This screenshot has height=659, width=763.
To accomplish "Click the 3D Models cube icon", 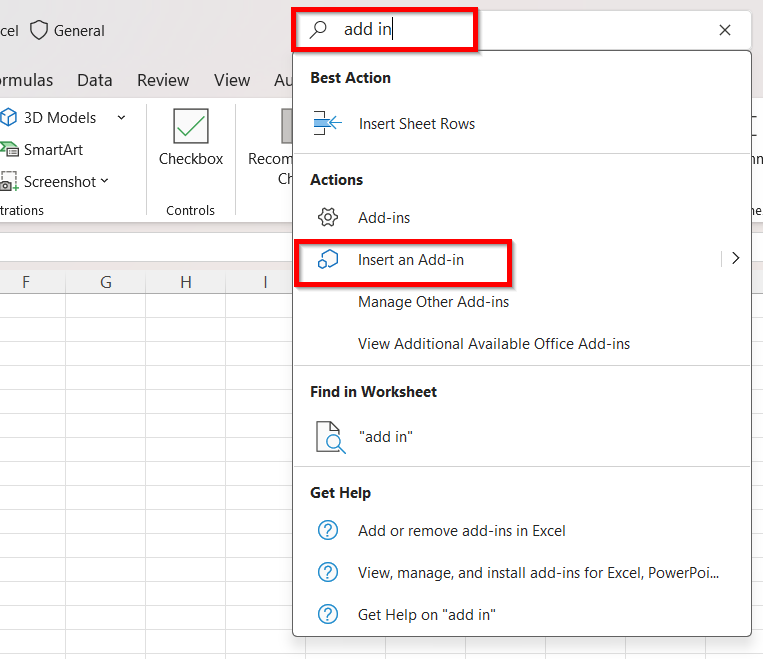I will [x=9, y=117].
